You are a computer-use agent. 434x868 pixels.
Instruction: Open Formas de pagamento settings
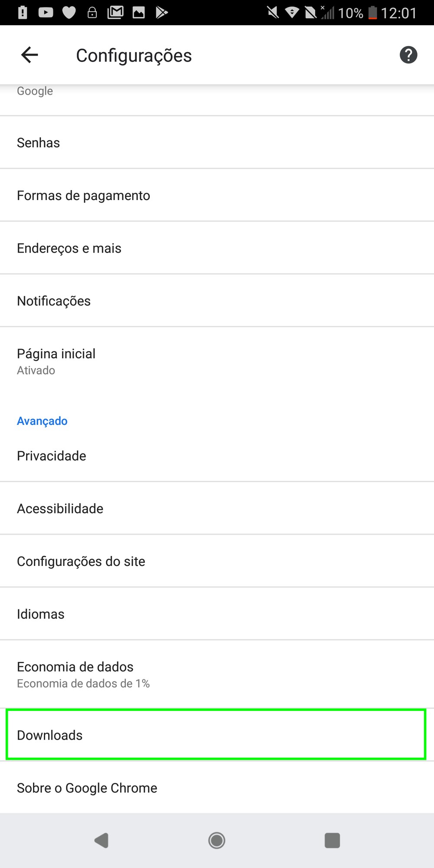217,195
